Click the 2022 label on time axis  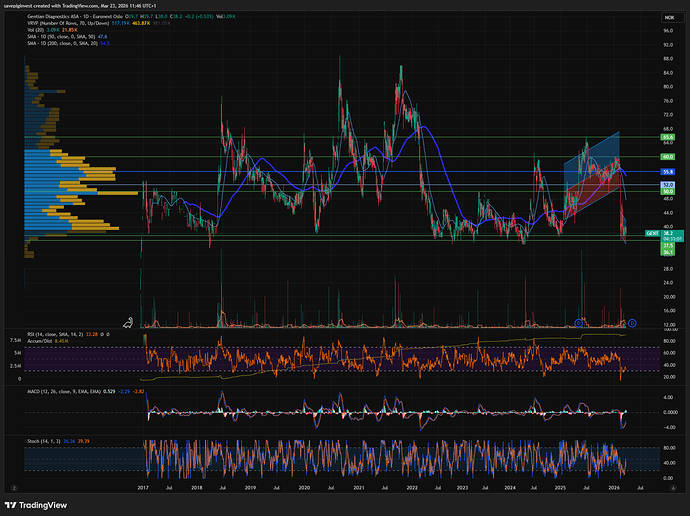coord(411,487)
